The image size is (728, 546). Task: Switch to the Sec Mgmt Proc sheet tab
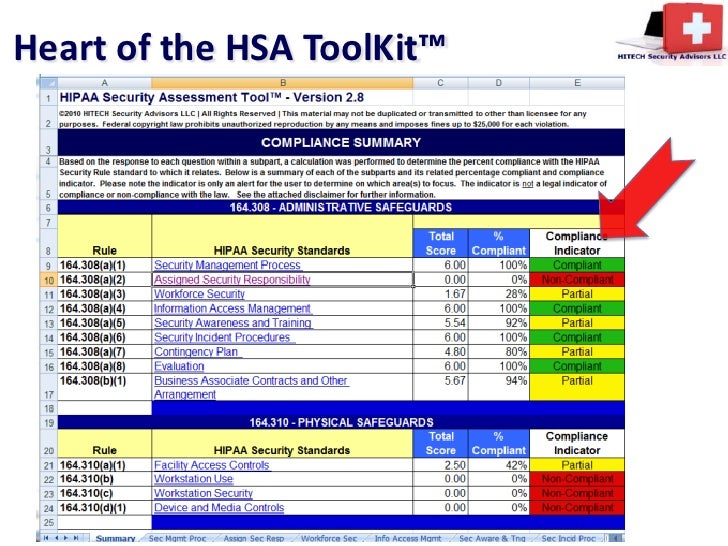pyautogui.click(x=177, y=538)
